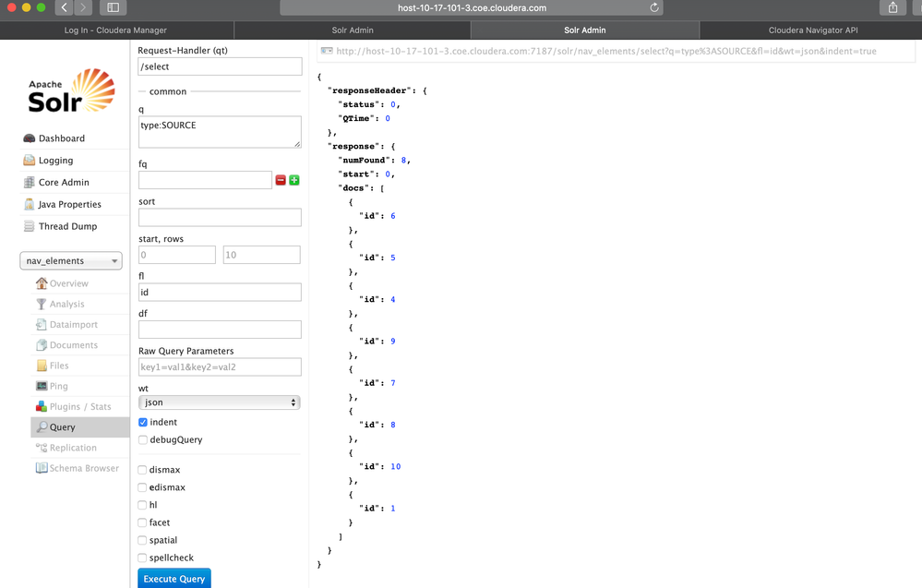Viewport: 922px width, 588px height.
Task: Click the browser back arrow
Action: pos(64,7)
